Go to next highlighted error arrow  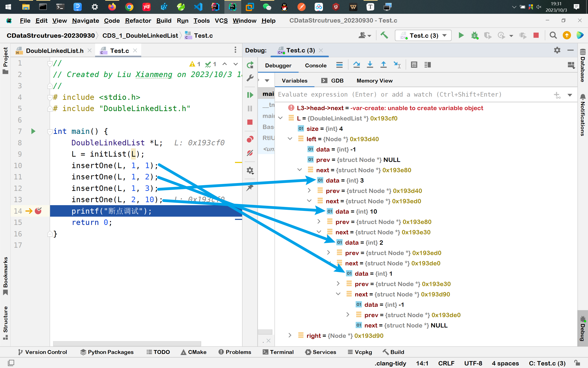pyautogui.click(x=235, y=64)
